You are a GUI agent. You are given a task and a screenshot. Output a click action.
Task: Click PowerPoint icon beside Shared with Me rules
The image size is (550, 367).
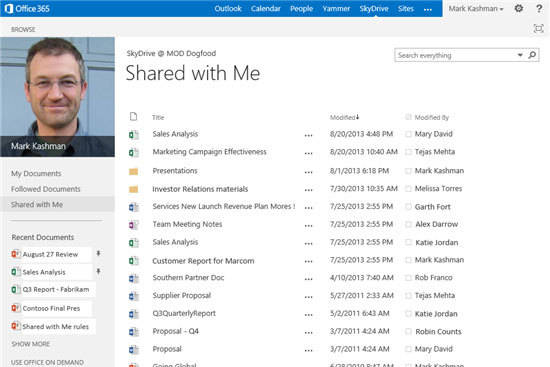pos(15,326)
